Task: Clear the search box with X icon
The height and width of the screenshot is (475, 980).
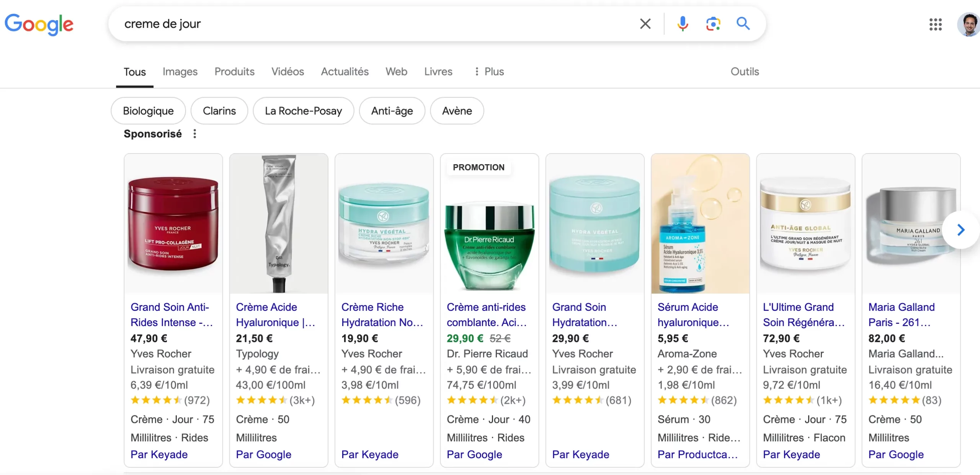Action: click(x=645, y=24)
